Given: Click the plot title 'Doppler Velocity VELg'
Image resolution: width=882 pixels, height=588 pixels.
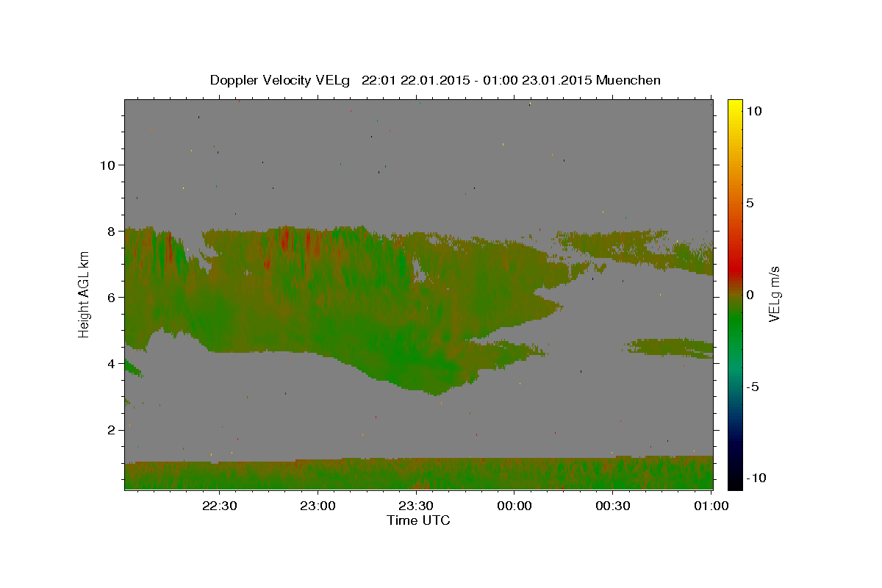Looking at the screenshot, I should pyautogui.click(x=279, y=80).
